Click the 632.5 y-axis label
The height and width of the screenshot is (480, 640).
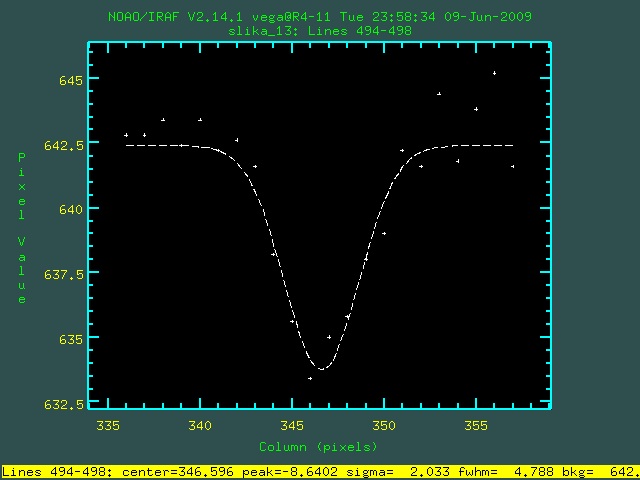pos(63,404)
